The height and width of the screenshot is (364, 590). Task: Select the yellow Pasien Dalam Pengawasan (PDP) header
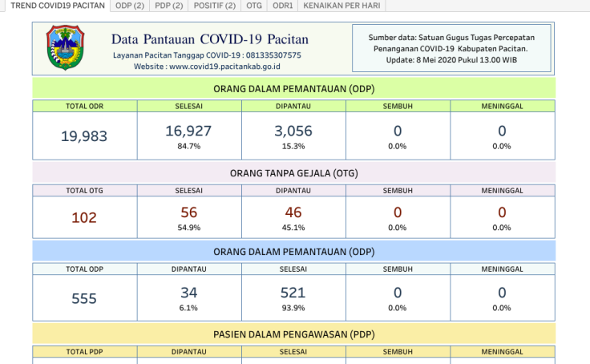pyautogui.click(x=293, y=334)
